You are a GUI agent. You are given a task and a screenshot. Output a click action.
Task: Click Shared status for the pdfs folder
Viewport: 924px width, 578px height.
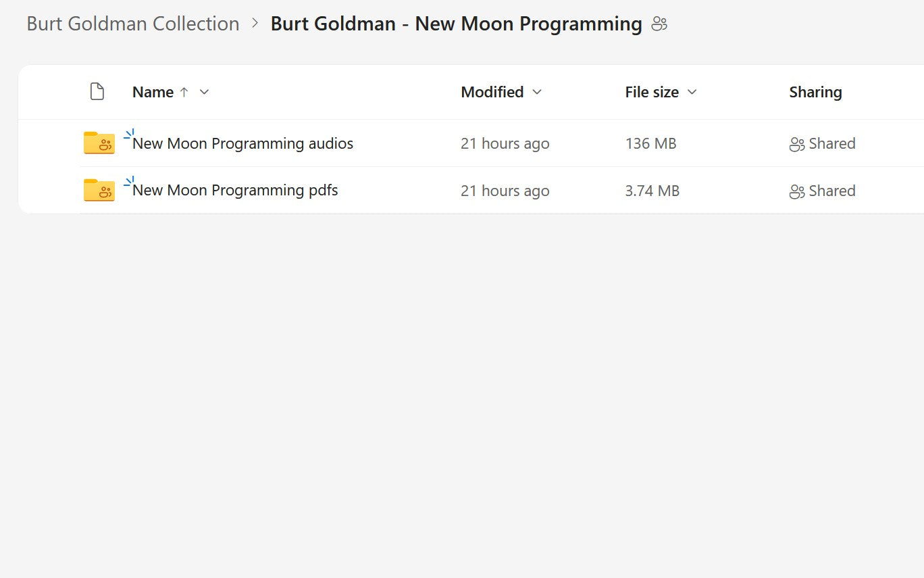click(x=831, y=191)
